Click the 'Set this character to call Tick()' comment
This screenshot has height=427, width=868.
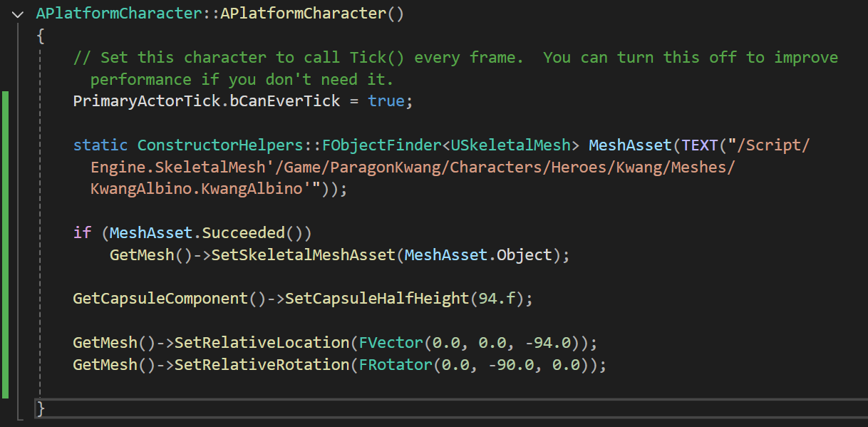pyautogui.click(x=455, y=57)
